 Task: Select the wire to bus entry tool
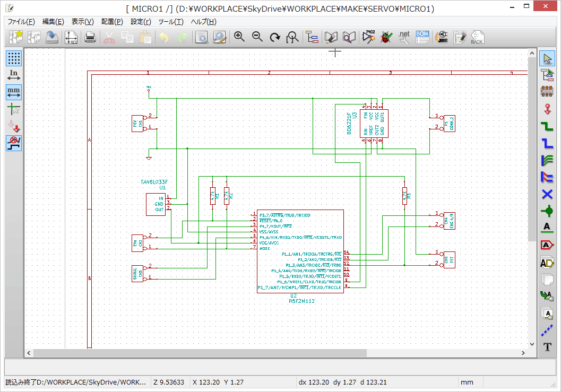click(x=547, y=160)
